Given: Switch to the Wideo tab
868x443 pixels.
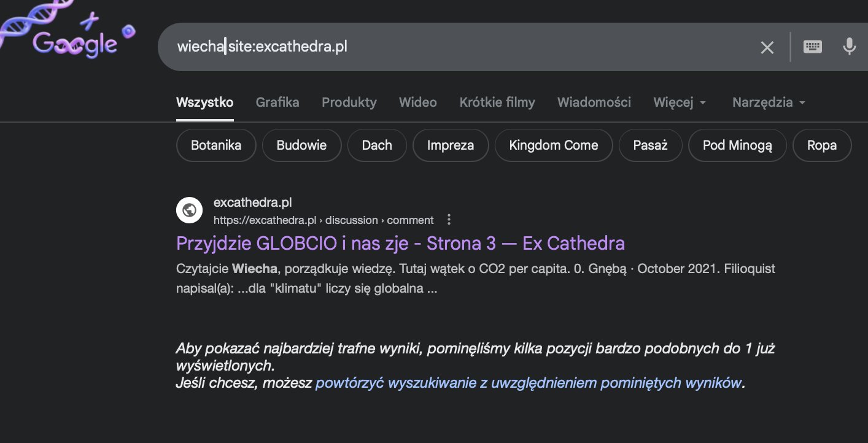Looking at the screenshot, I should tap(418, 102).
